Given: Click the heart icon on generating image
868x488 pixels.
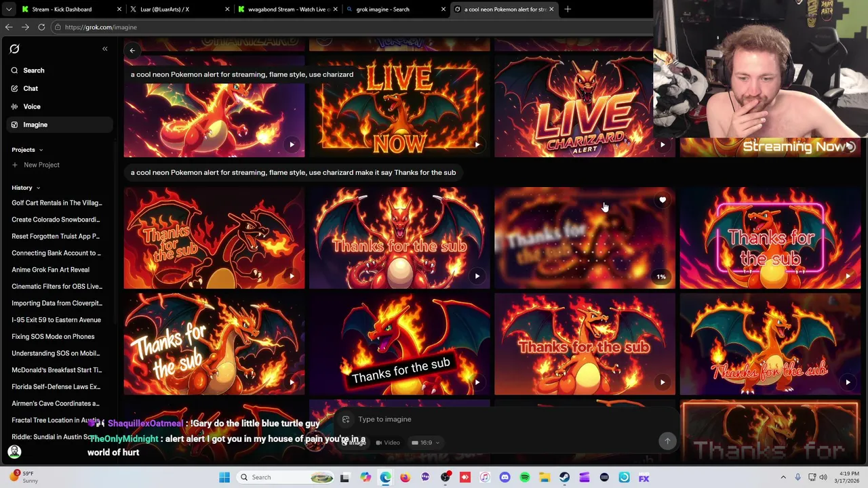Looking at the screenshot, I should click(x=663, y=200).
